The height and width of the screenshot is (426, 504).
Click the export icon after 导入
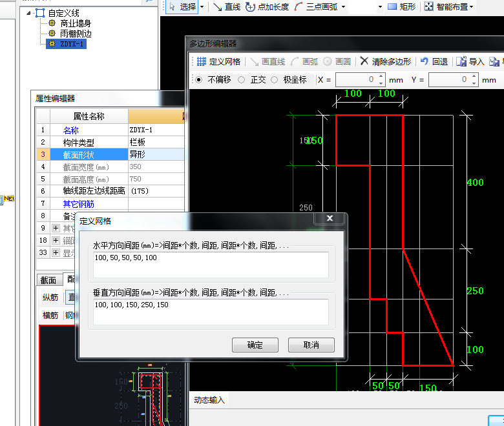click(494, 61)
